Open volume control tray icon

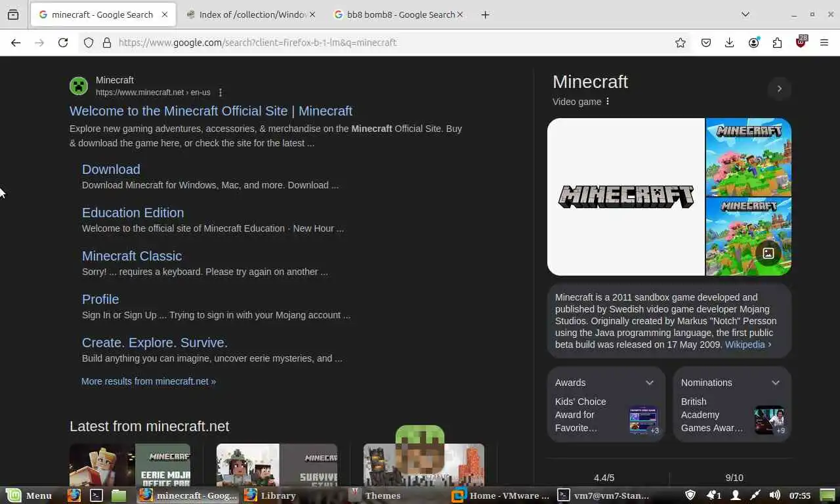point(775,495)
